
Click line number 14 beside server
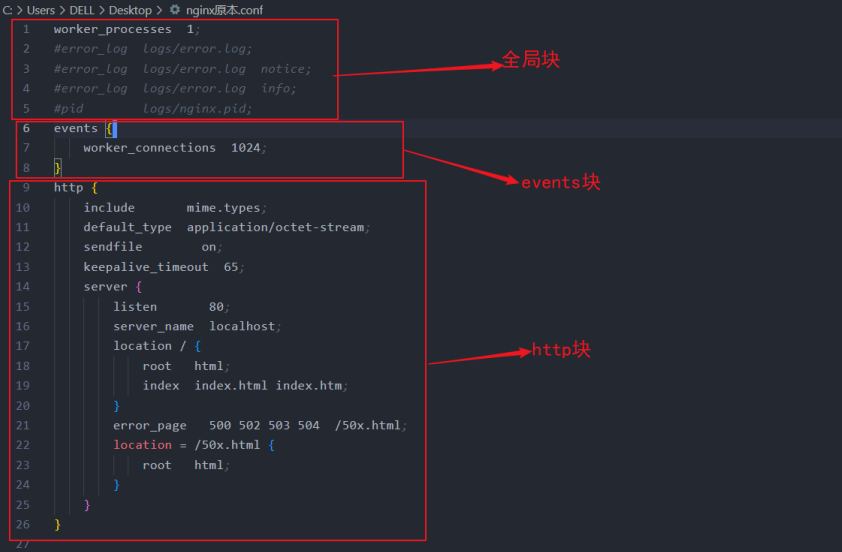pyautogui.click(x=23, y=287)
